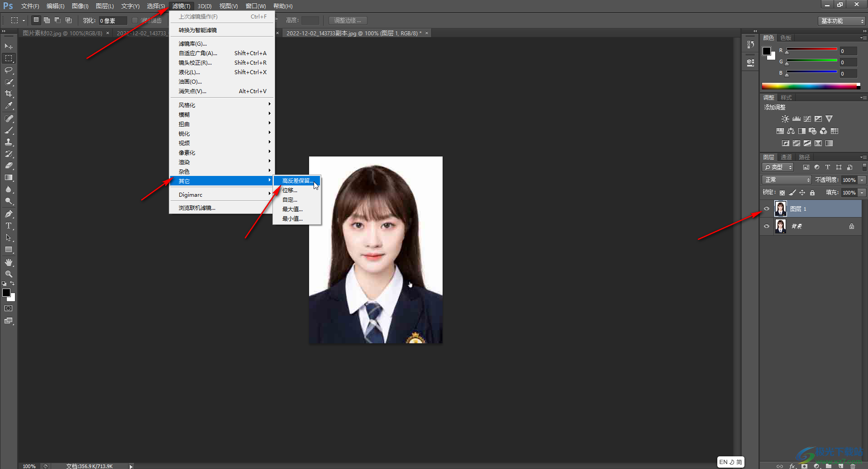Select the History Brush tool
Image resolution: width=868 pixels, height=469 pixels.
coord(9,154)
